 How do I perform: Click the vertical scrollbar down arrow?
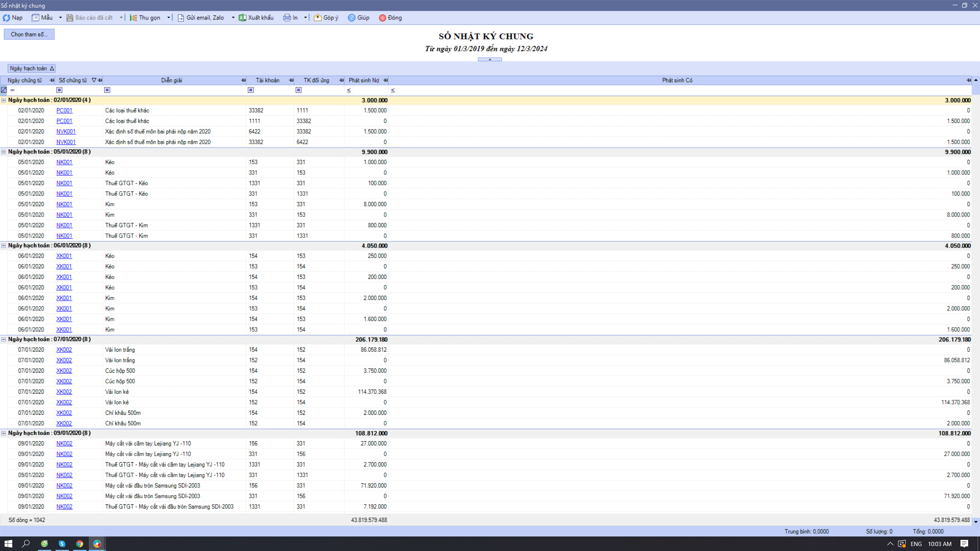click(x=976, y=522)
